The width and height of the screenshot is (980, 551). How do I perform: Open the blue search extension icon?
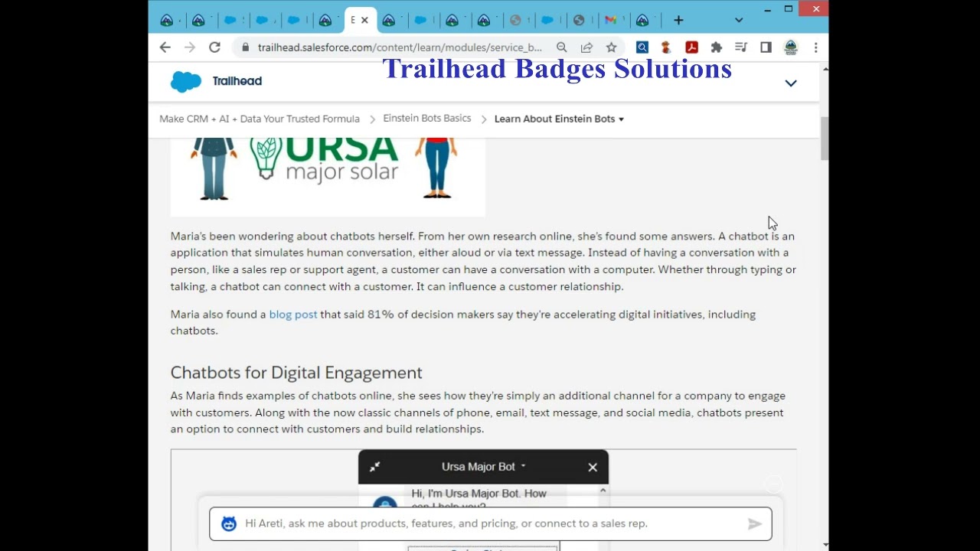click(x=642, y=47)
